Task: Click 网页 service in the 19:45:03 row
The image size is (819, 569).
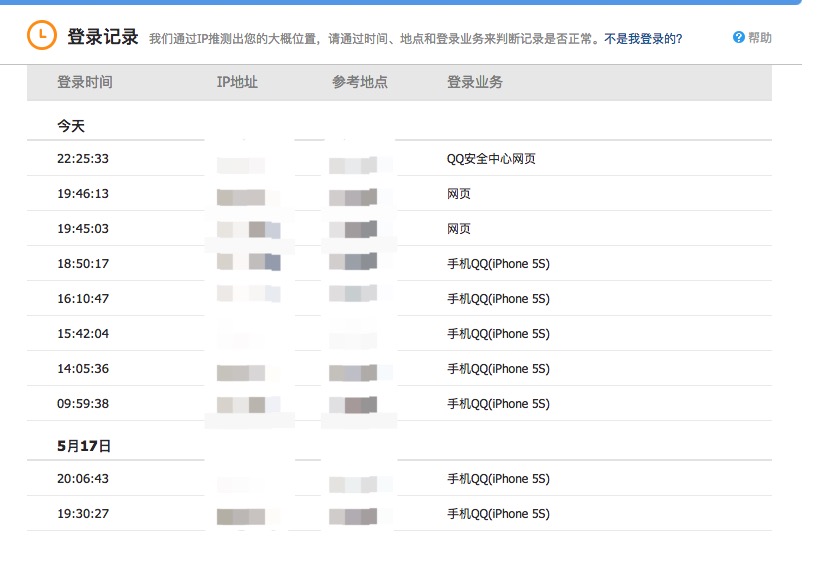Action: (459, 229)
